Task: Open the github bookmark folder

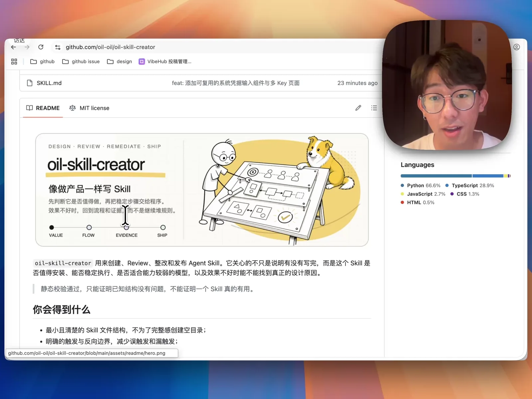Action: [42, 62]
